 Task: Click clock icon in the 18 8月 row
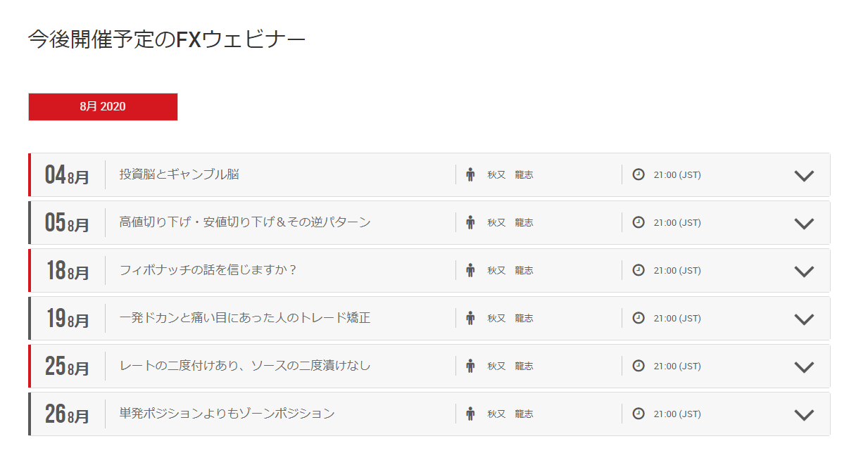[639, 270]
